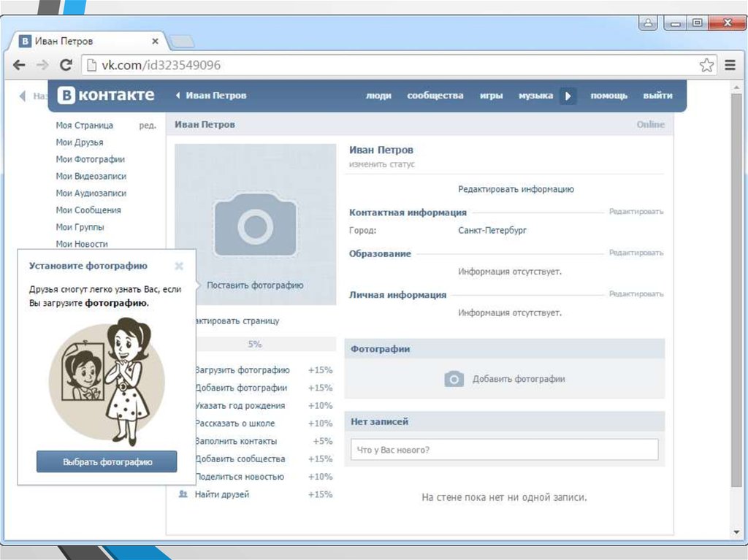
Task: Open музыка in the top menu
Action: (x=535, y=96)
